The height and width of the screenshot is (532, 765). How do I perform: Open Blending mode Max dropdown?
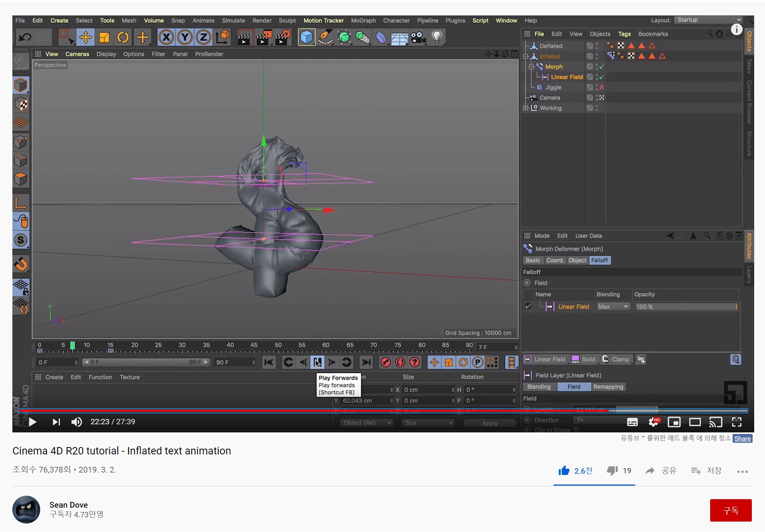[x=613, y=307]
